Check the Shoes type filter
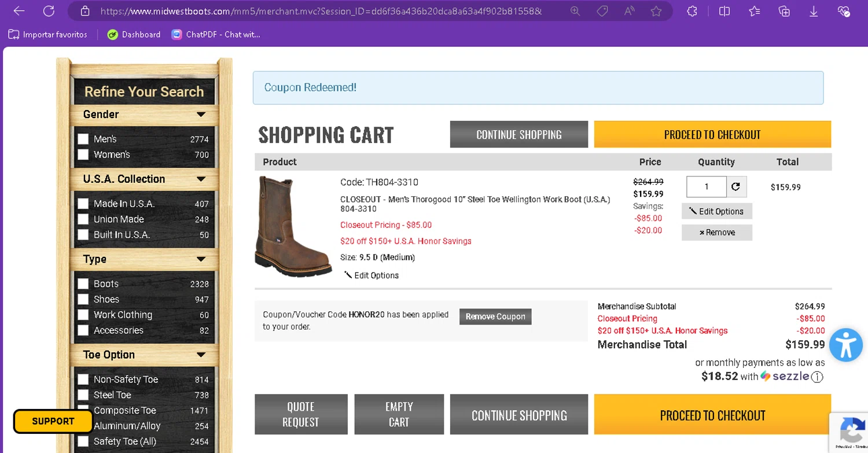This screenshot has height=453, width=868. tap(83, 299)
